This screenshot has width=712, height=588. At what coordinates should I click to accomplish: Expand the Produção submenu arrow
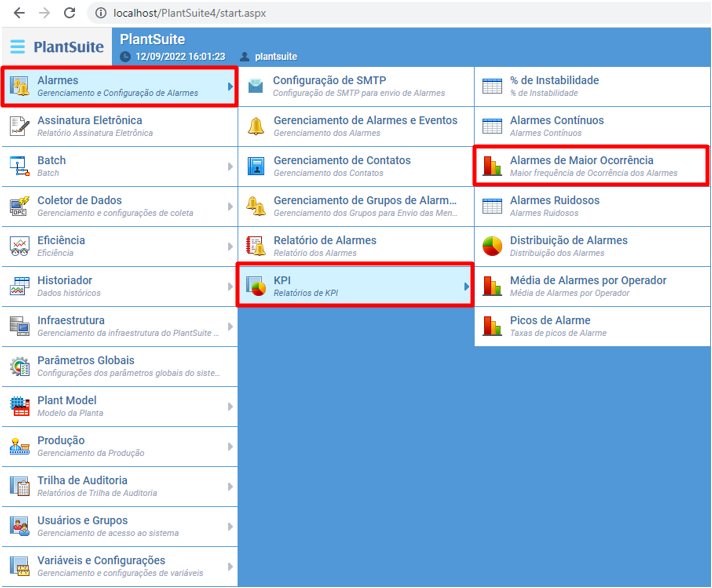coord(230,446)
